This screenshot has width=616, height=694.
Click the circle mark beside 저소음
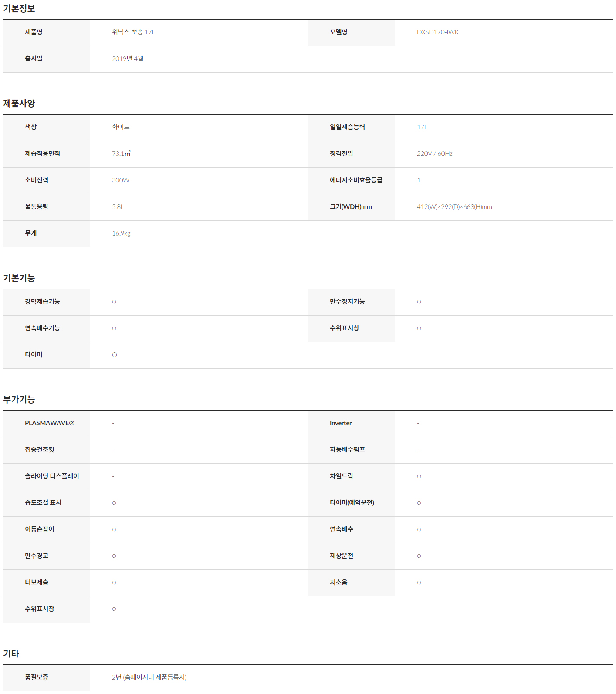pyautogui.click(x=419, y=583)
